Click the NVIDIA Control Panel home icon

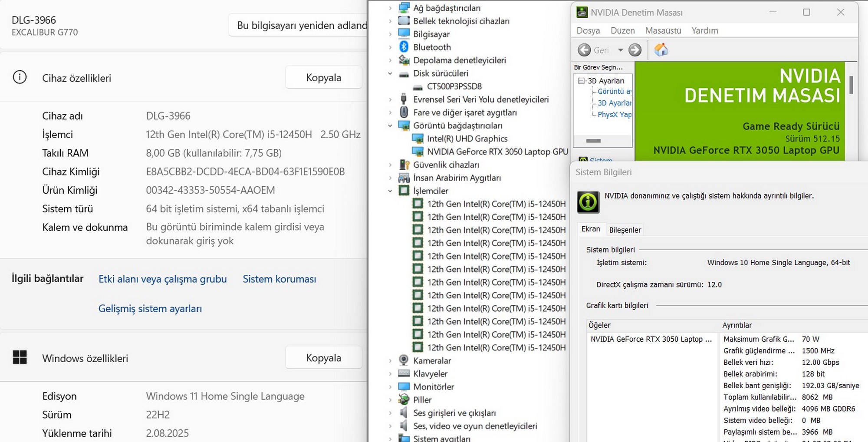[661, 50]
